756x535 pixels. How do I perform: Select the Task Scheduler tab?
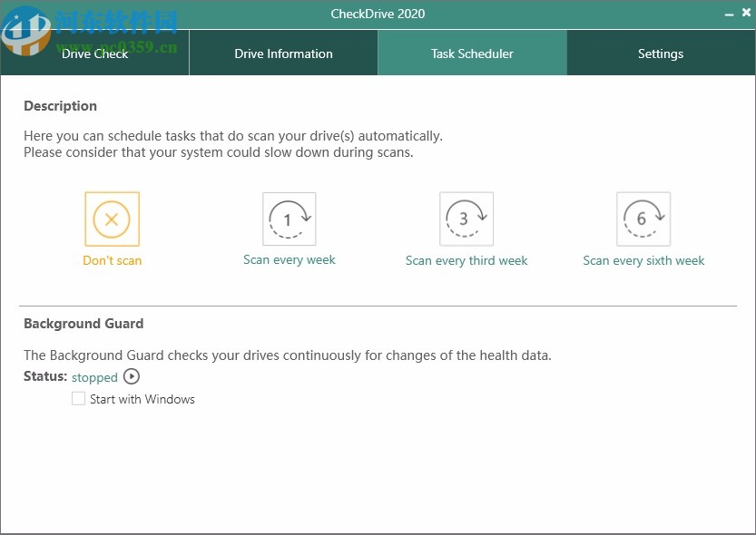click(x=472, y=53)
